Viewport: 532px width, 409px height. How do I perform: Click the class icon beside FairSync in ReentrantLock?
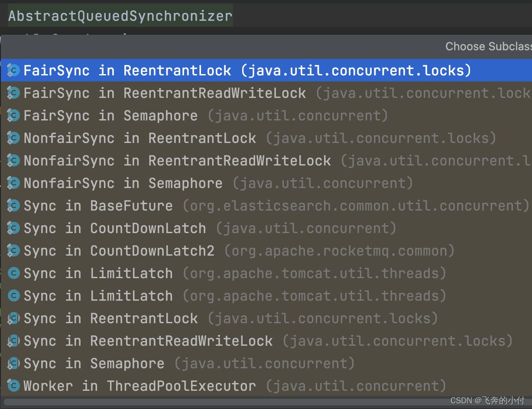pos(13,70)
